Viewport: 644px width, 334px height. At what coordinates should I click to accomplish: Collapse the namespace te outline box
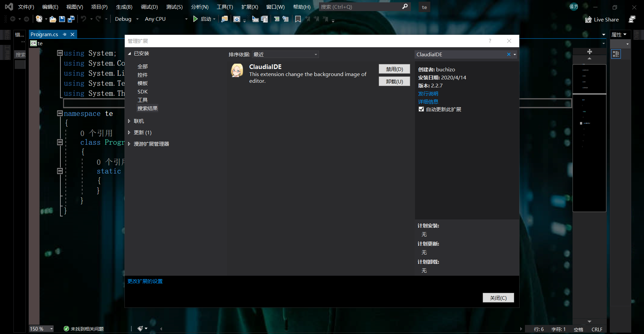tap(60, 113)
